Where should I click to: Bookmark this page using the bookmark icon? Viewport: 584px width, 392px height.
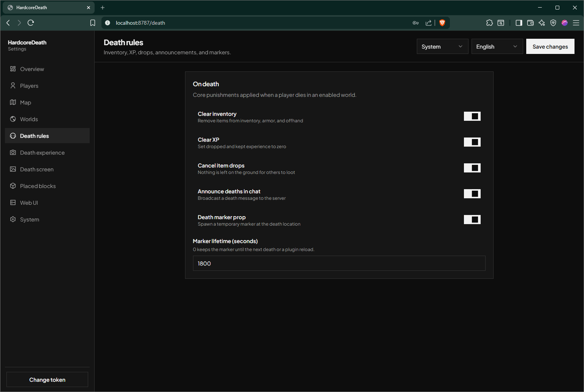pyautogui.click(x=93, y=23)
